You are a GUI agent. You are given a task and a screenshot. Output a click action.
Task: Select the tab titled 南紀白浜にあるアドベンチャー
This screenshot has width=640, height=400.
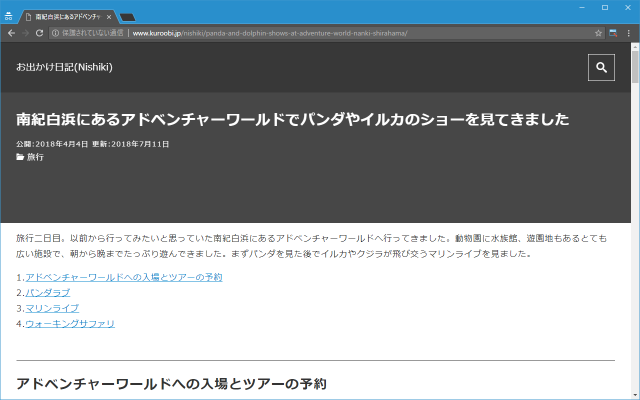point(67,17)
